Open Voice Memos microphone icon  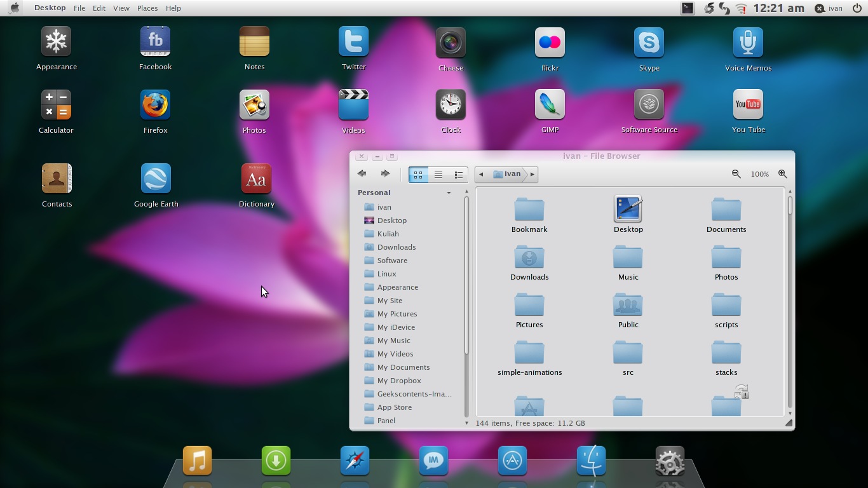click(x=748, y=43)
